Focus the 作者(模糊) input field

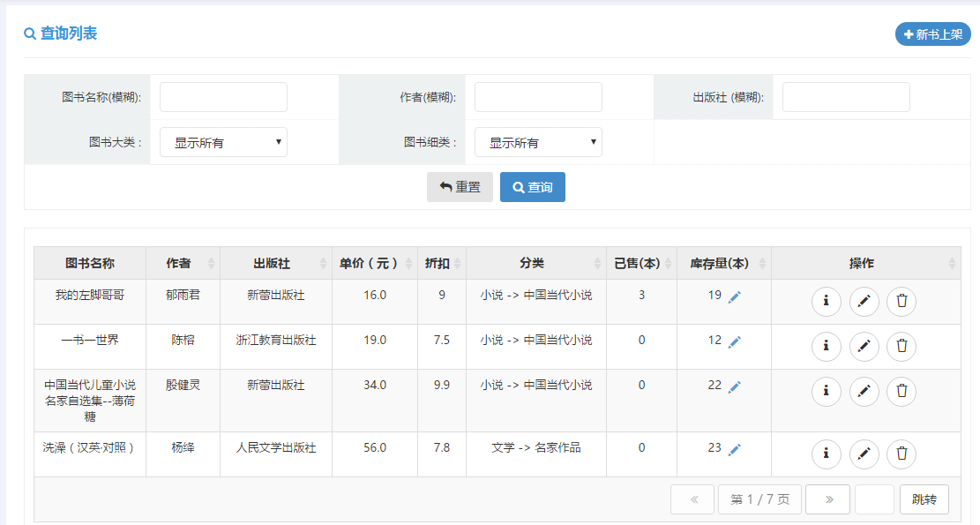click(538, 97)
